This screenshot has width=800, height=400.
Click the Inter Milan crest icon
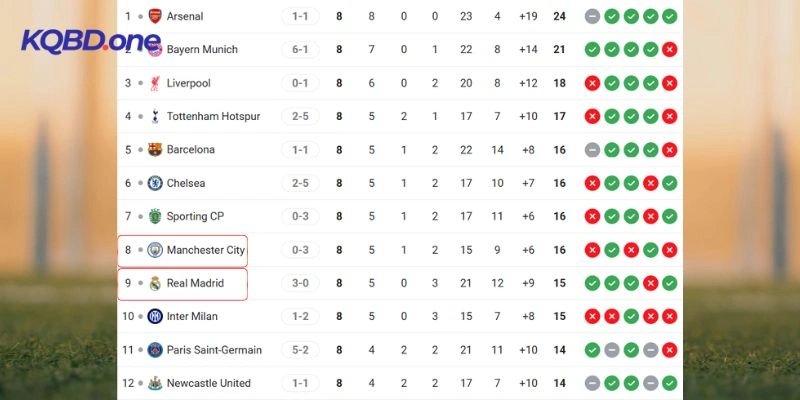pos(154,316)
